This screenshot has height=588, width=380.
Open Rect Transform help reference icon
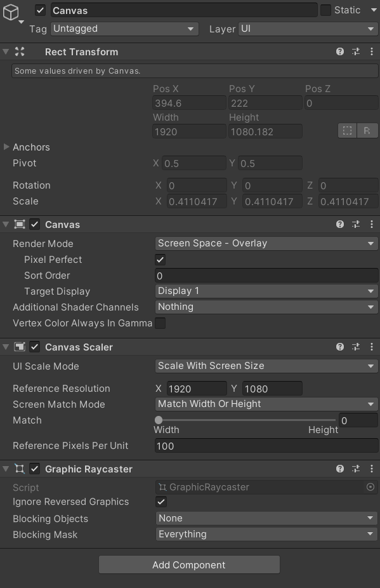340,51
